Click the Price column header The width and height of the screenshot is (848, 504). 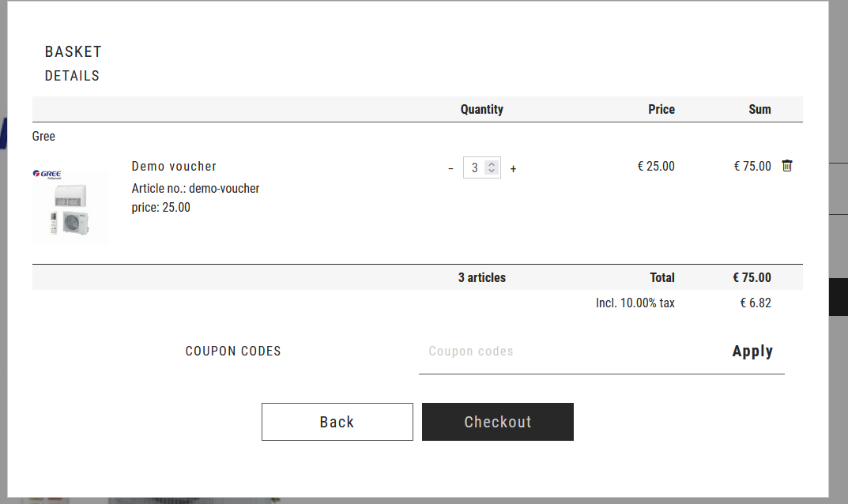661,109
